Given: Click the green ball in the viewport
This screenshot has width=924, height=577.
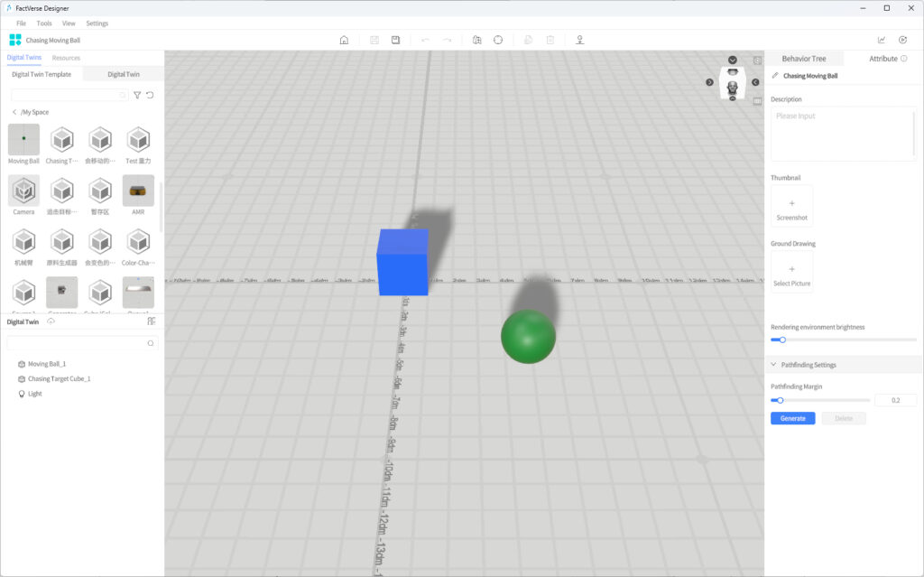Looking at the screenshot, I should pyautogui.click(x=528, y=336).
